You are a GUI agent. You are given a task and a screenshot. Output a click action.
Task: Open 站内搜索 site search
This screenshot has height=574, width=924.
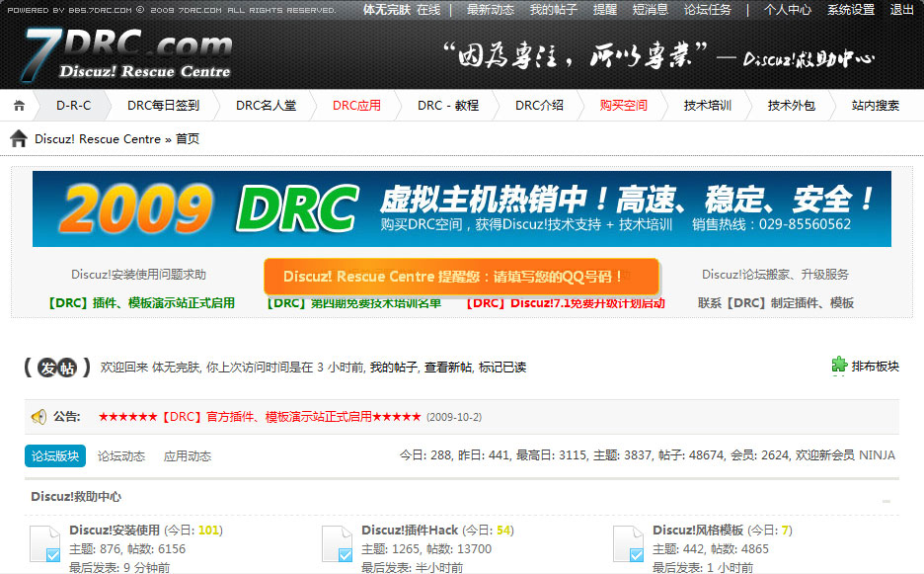[x=875, y=106]
